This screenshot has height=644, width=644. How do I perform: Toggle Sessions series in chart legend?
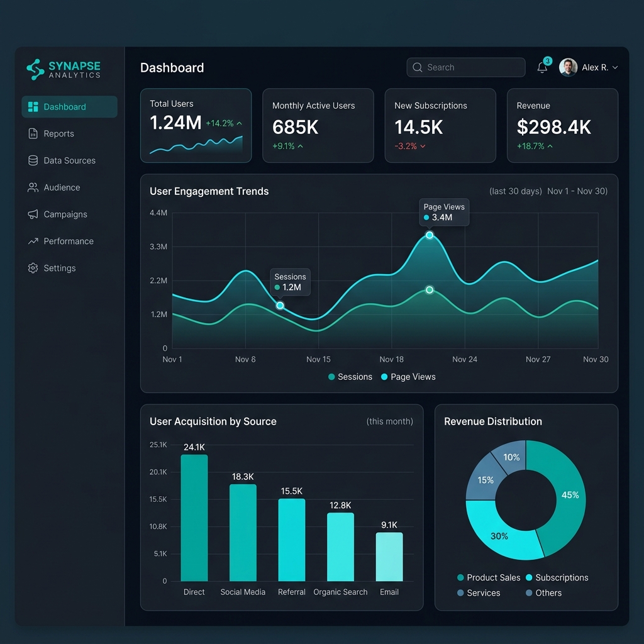point(350,377)
